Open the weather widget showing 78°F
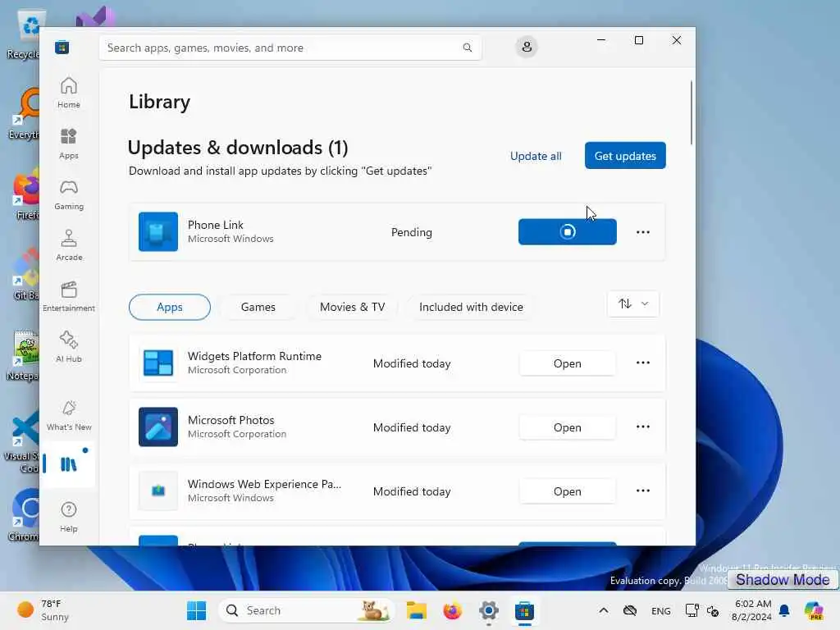This screenshot has width=840, height=630. (43, 610)
